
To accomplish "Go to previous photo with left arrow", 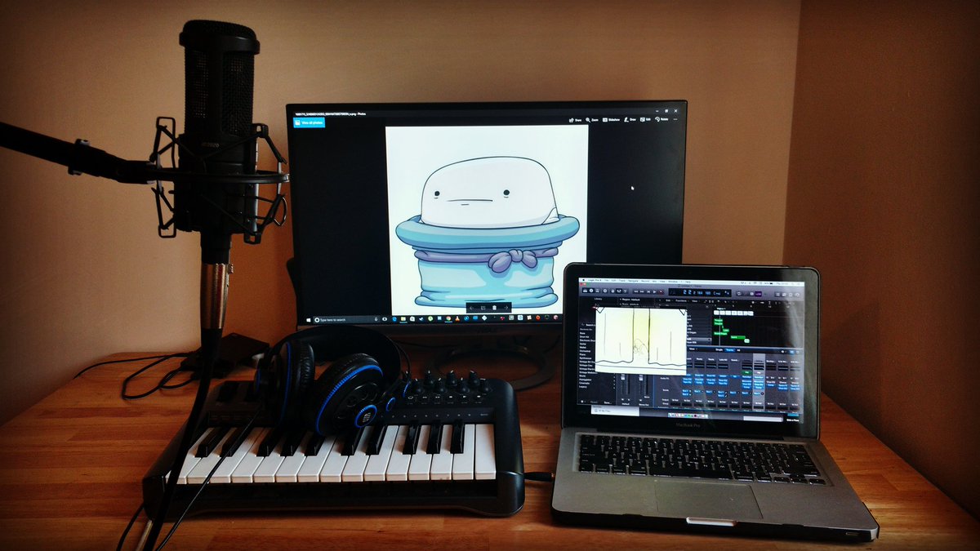I will point(472,308).
